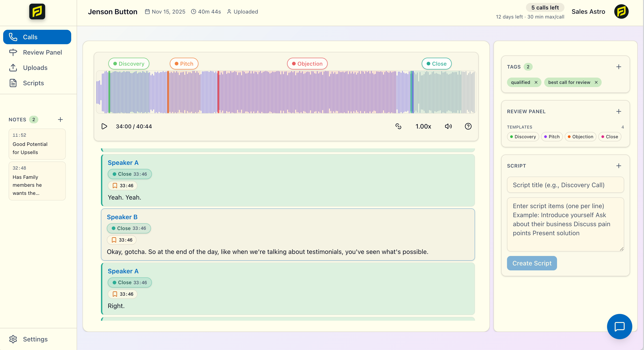Viewport: 644px width, 350px height.
Task: Open the Scripts section
Action: [34, 83]
